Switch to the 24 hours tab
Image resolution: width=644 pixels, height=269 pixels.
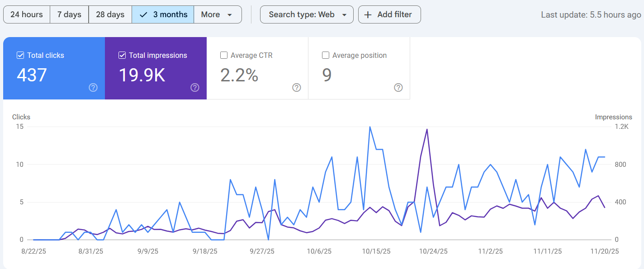point(26,14)
